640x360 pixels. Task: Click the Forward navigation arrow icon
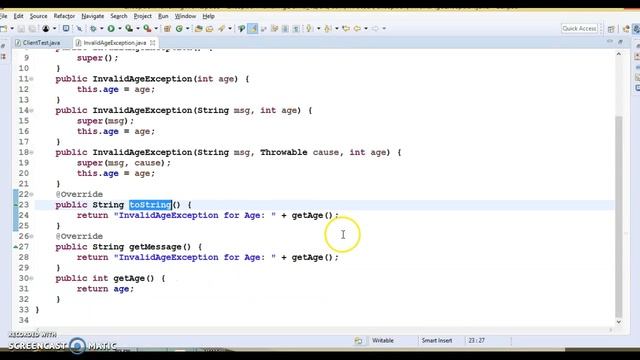[375, 29]
